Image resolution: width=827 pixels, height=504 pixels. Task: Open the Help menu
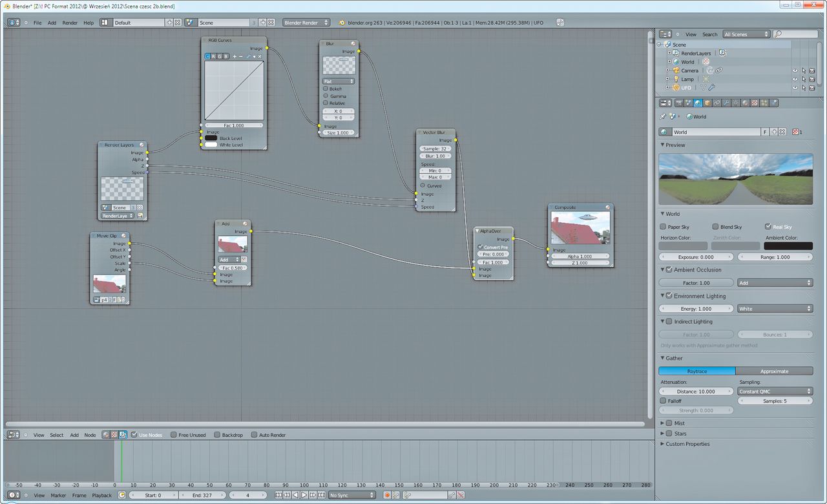[x=89, y=23]
